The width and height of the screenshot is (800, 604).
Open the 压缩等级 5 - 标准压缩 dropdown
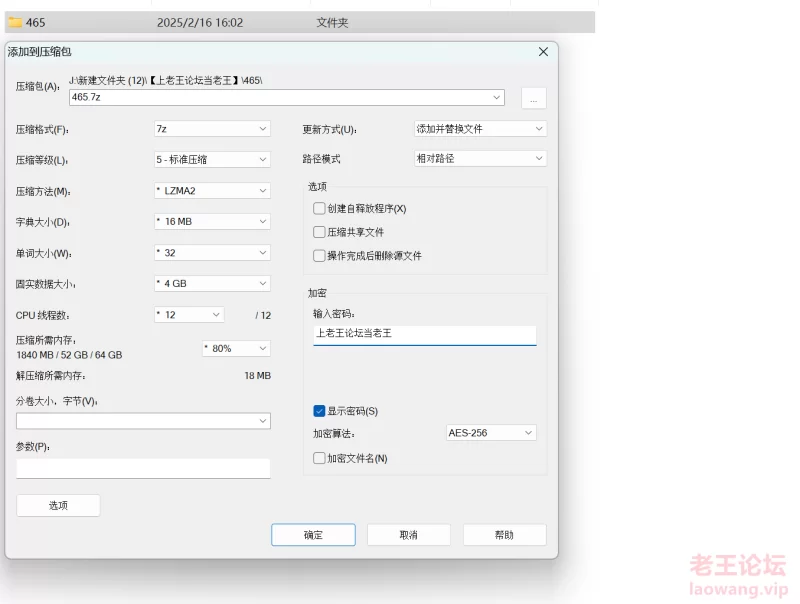(x=212, y=160)
